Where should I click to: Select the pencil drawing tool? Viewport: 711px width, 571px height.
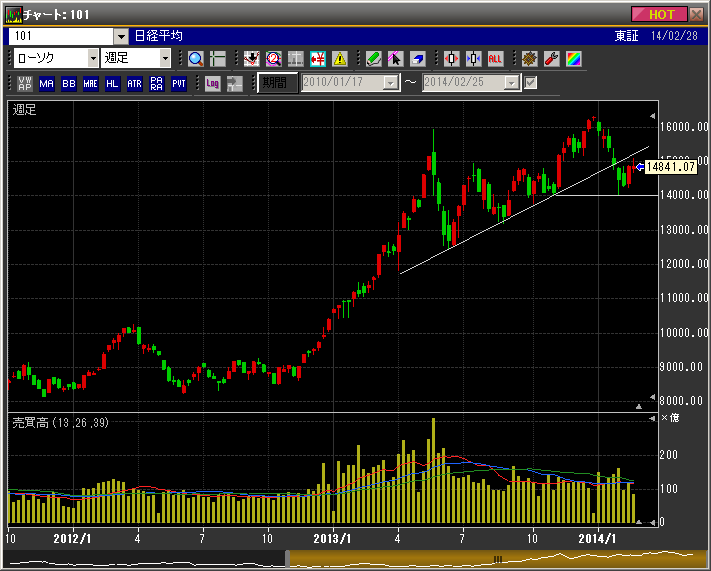(374, 58)
